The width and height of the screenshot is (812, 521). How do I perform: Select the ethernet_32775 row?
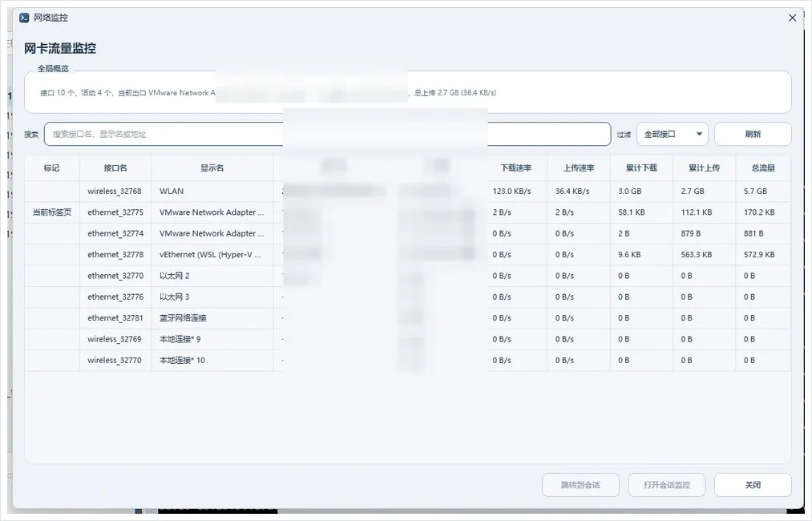tap(407, 212)
